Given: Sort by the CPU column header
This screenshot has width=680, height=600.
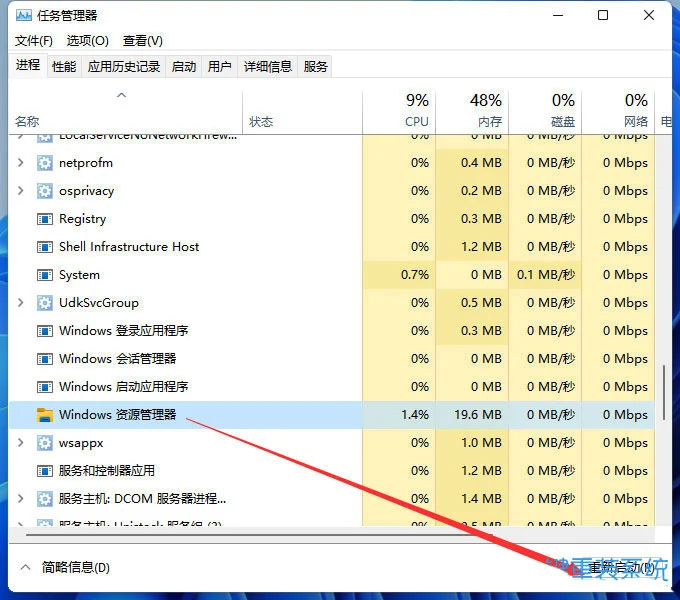Looking at the screenshot, I should (x=399, y=112).
